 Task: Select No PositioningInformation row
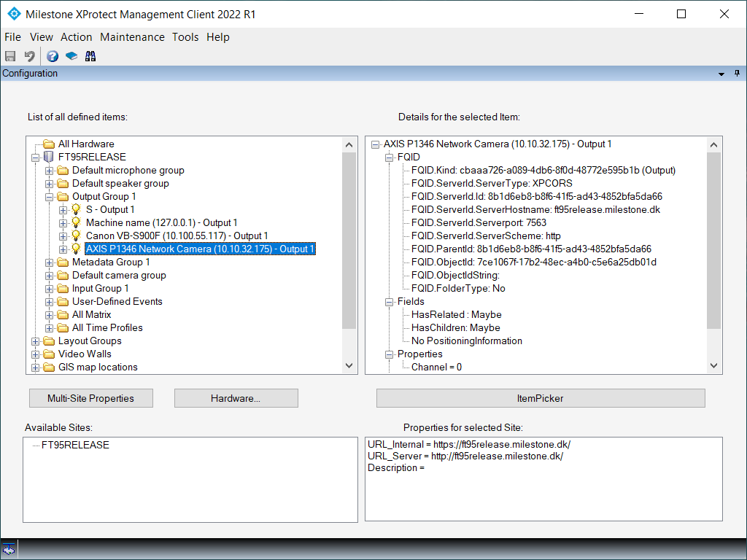click(x=466, y=341)
